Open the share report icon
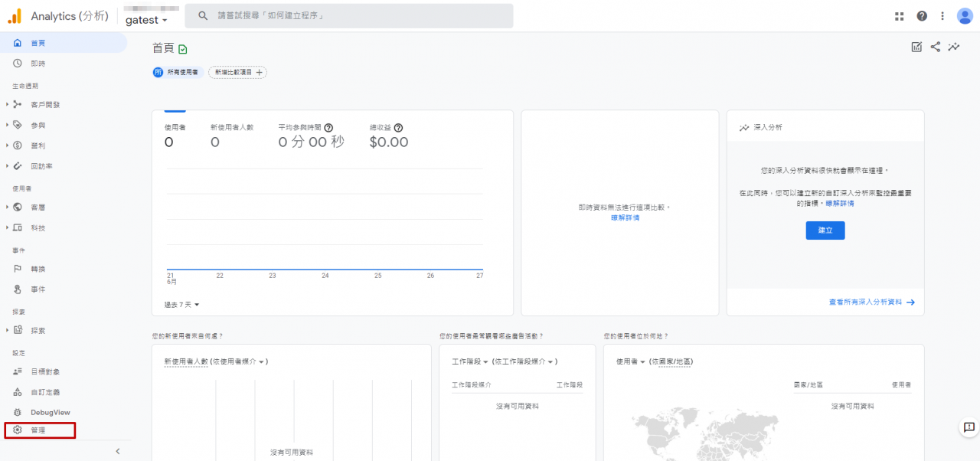Screen dimensions: 980x461 [x=935, y=47]
